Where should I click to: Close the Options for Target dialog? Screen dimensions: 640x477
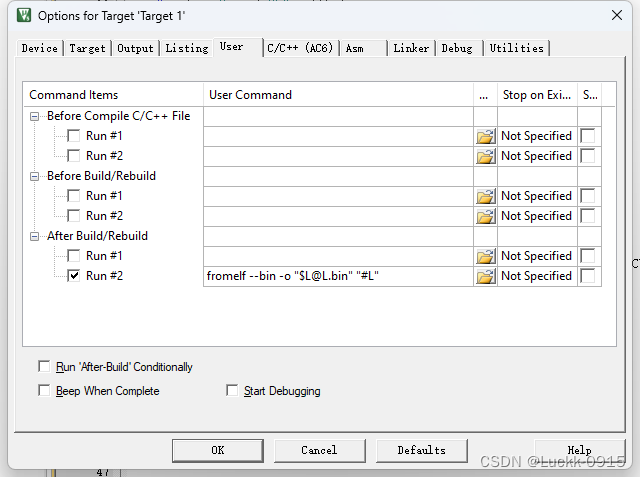click(617, 16)
